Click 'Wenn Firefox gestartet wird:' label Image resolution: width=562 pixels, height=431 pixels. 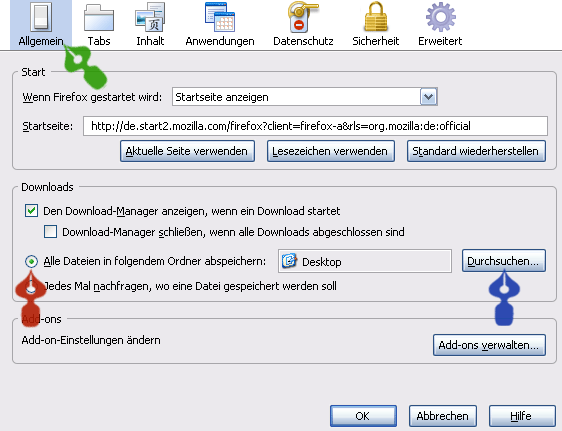(92, 97)
